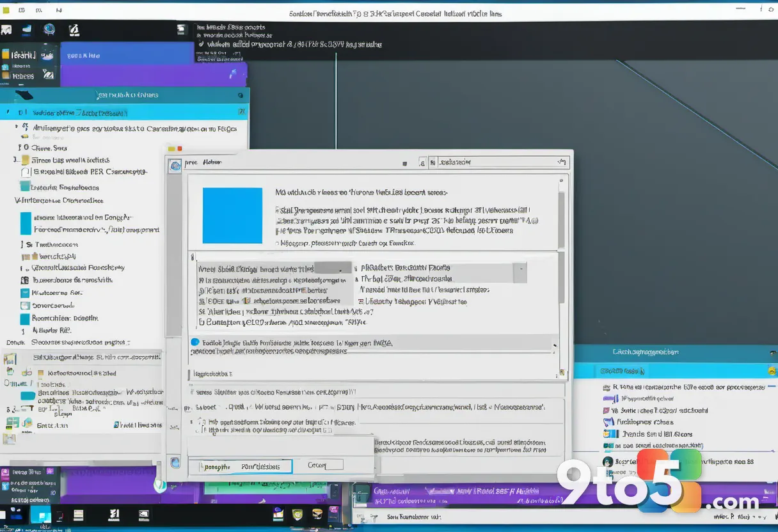Viewport: 778px width, 532px height.
Task: Click the highlighted light-blue taskbar icon
Action: (42, 514)
